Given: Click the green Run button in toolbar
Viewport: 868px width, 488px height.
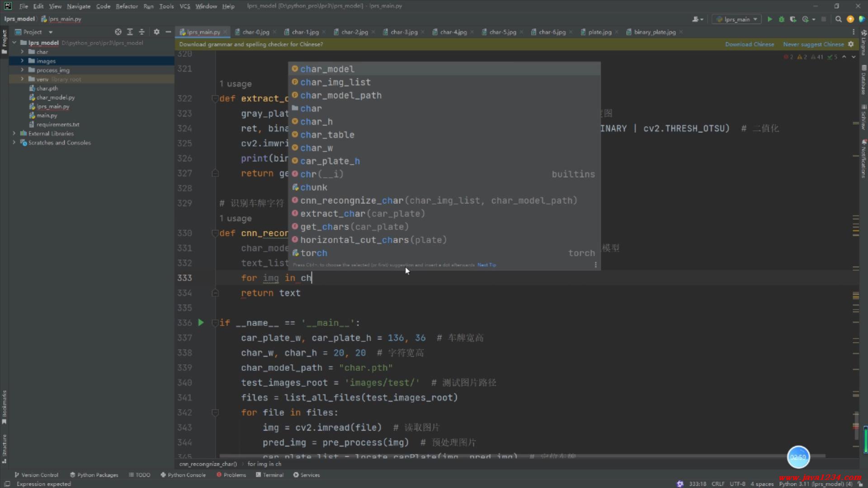Looking at the screenshot, I should (769, 19).
